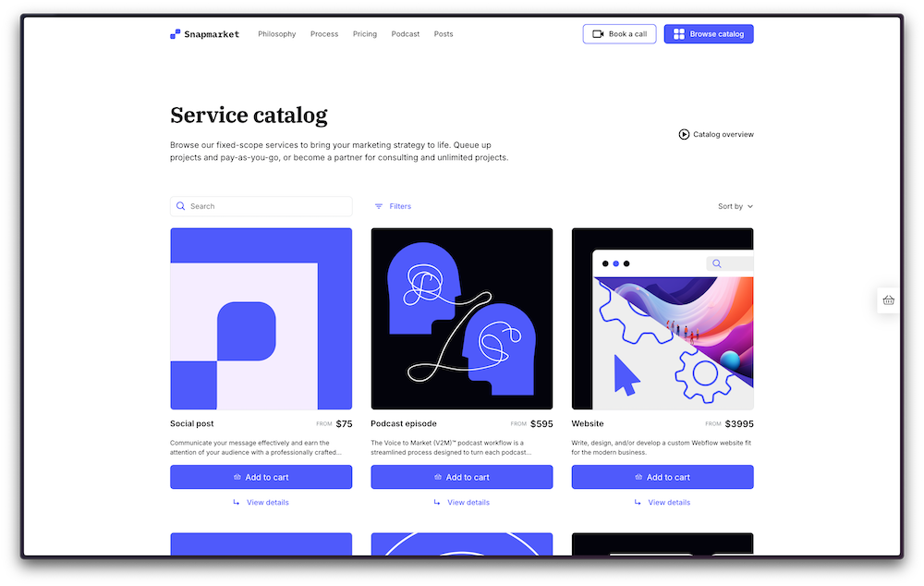This screenshot has height=586, width=924.
Task: Click the arrow icon beside Website View details
Action: click(638, 503)
